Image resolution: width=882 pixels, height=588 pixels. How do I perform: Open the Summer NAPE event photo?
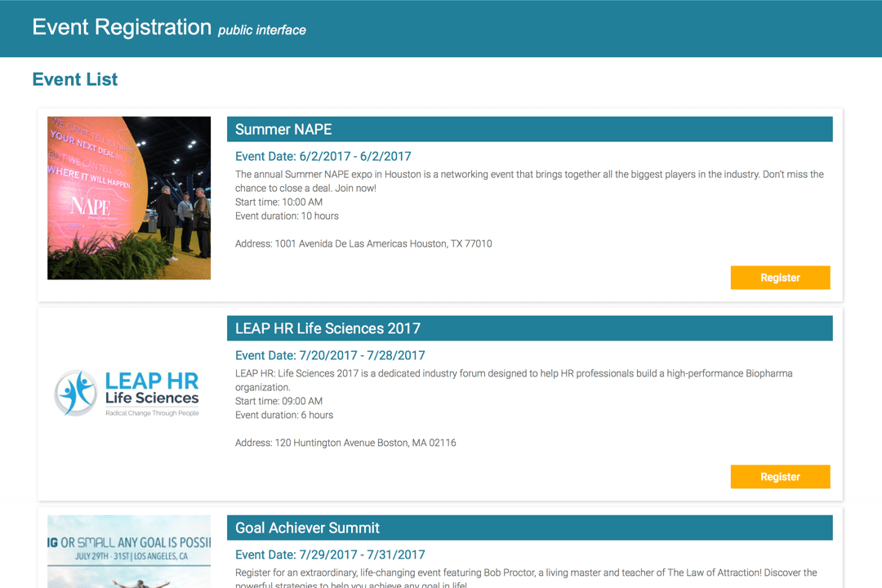pyautogui.click(x=129, y=198)
